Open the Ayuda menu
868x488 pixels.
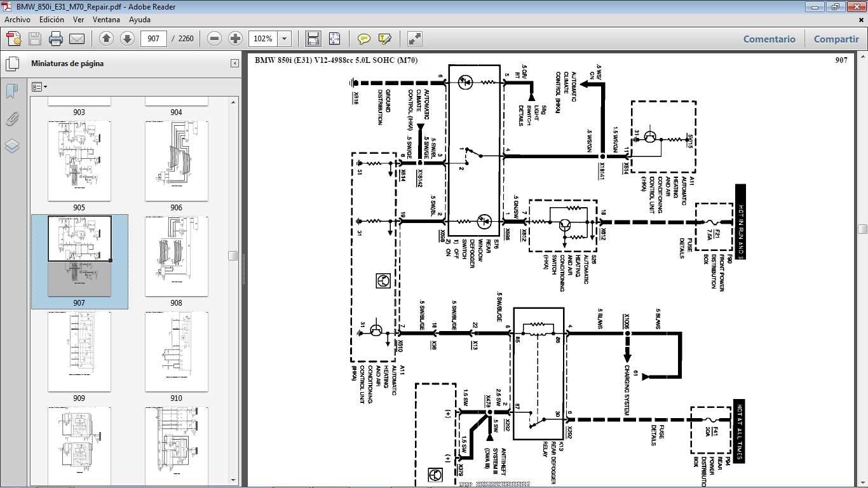tap(140, 20)
